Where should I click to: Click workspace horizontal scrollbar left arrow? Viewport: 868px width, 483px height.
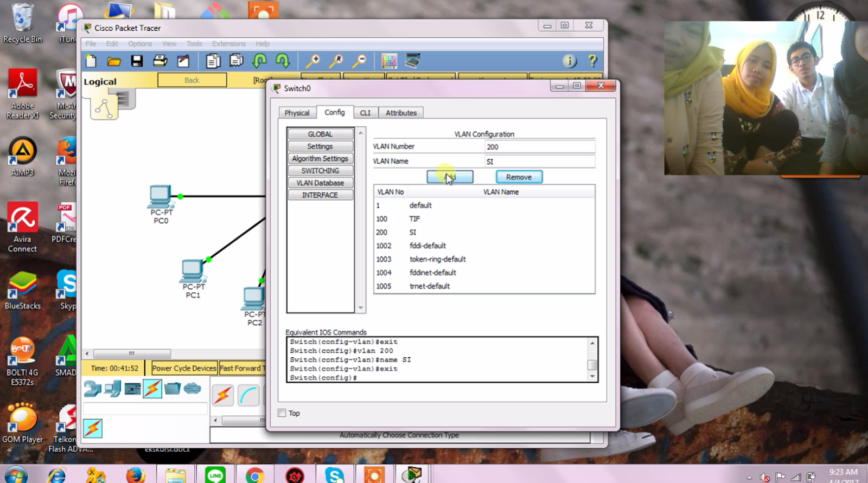pos(87,353)
